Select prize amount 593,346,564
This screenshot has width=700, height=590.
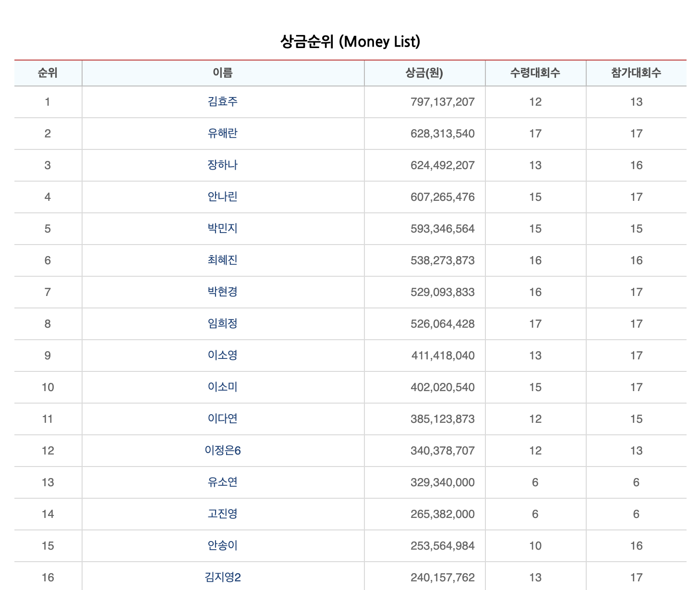pyautogui.click(x=443, y=229)
